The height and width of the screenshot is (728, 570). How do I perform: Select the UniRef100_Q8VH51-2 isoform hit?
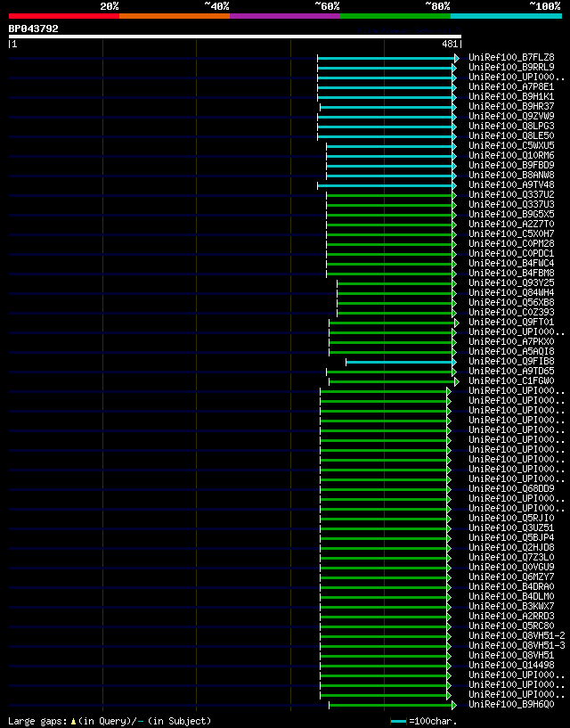[517, 635]
